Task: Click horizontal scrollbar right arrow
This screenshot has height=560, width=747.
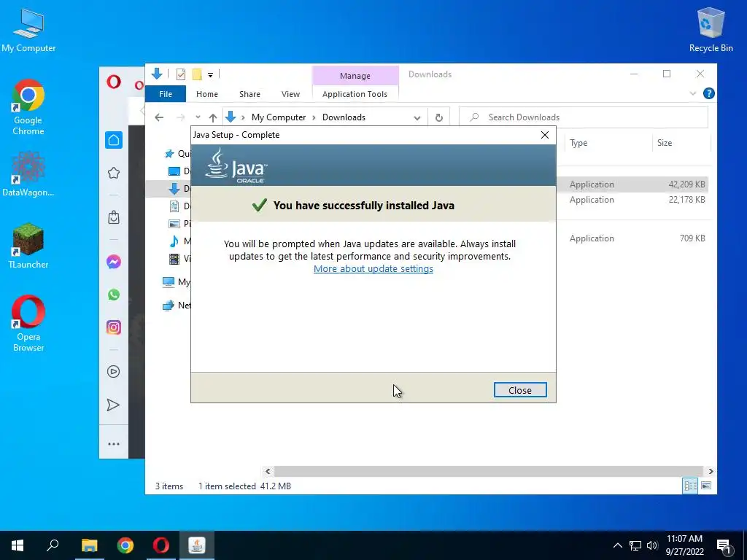Action: click(711, 471)
